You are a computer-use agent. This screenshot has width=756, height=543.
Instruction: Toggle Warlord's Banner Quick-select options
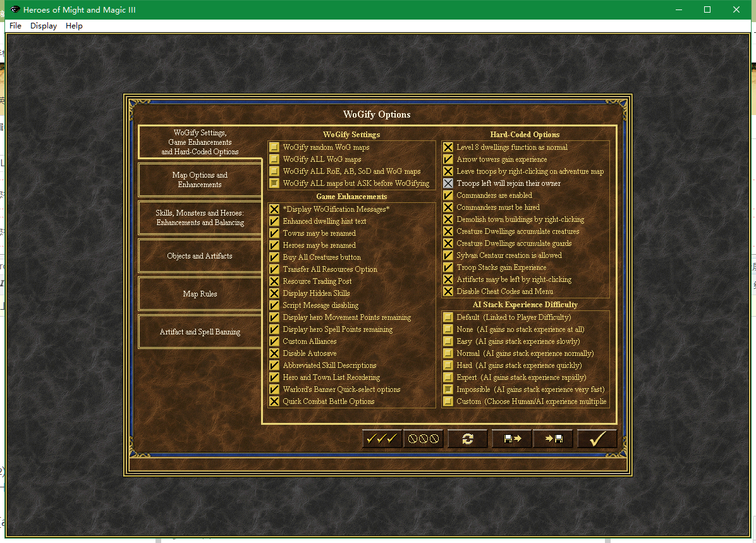(274, 389)
